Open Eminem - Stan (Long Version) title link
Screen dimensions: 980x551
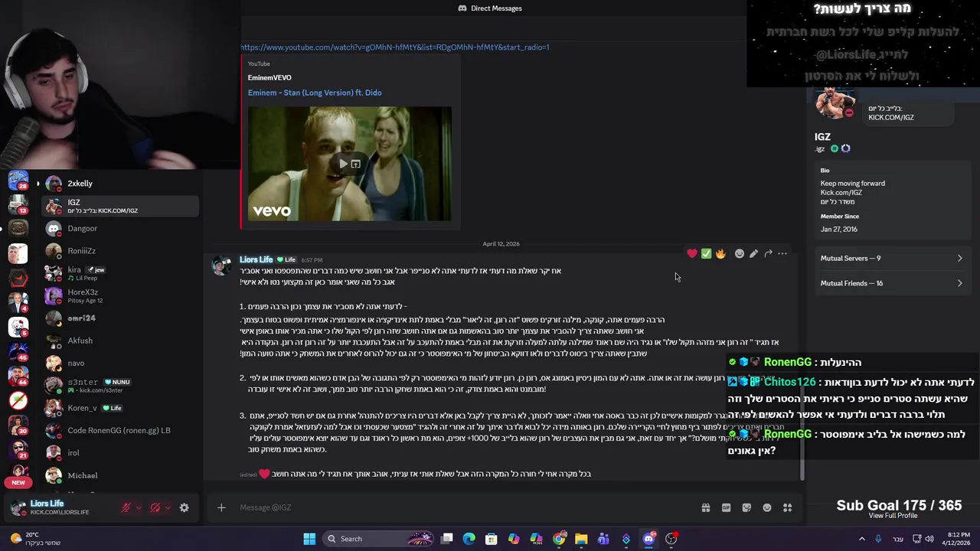coord(315,93)
